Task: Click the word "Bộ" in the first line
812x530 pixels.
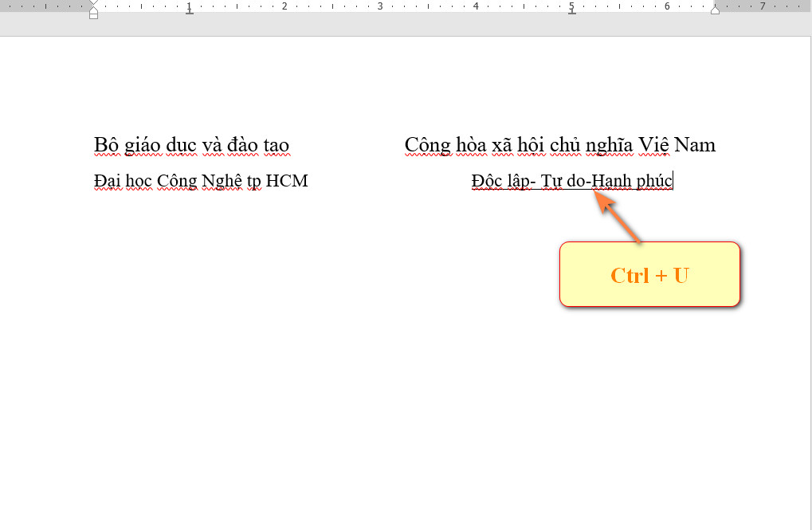Action: click(107, 145)
